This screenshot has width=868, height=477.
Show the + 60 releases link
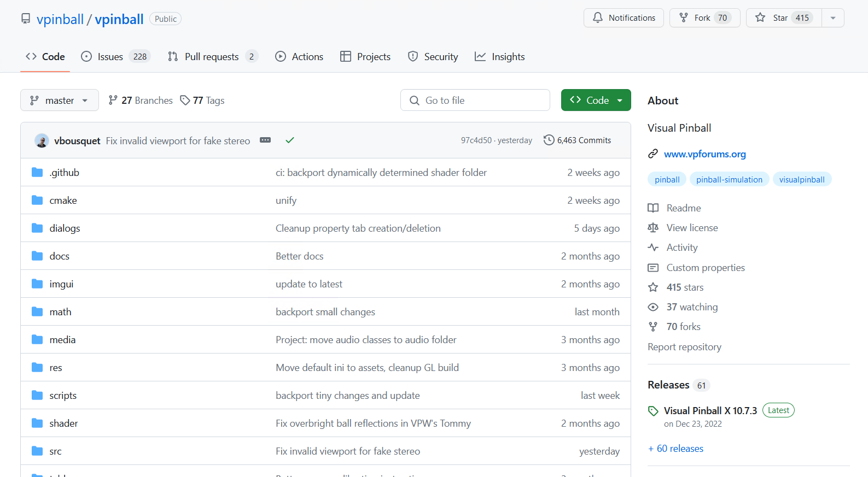(x=675, y=449)
